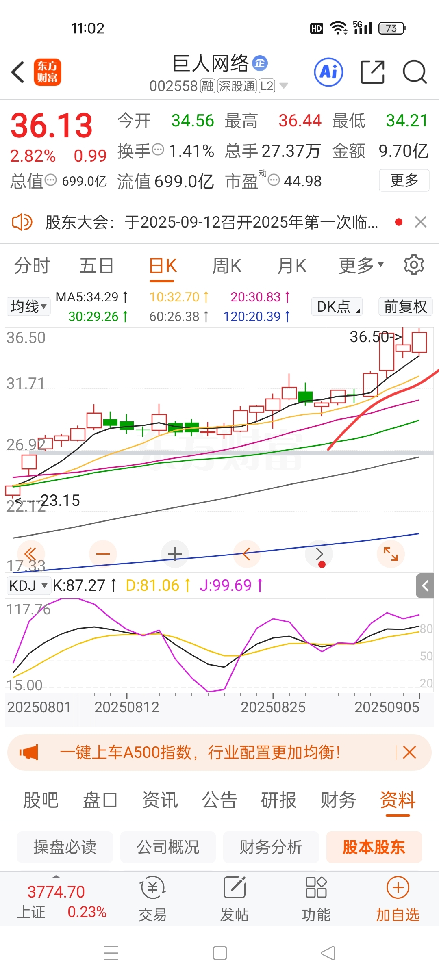Open the KDJ indicator dropdown
Image resolution: width=439 pixels, height=980 pixels.
point(28,585)
